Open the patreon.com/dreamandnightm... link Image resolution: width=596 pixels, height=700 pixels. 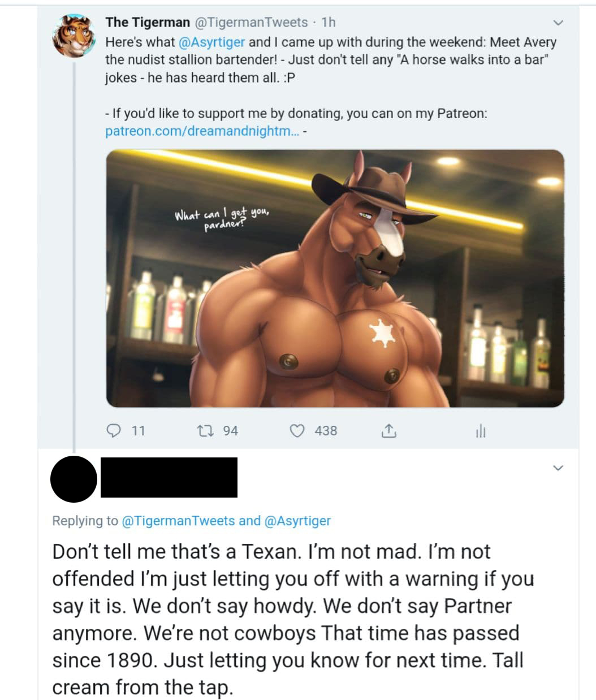(197, 131)
